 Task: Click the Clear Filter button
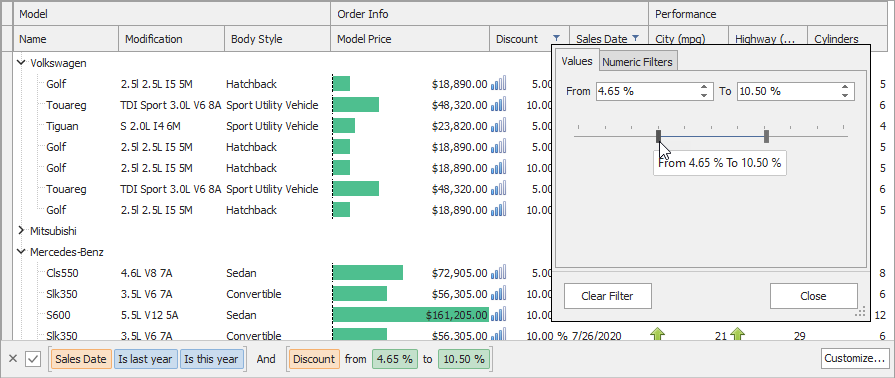coord(607,296)
